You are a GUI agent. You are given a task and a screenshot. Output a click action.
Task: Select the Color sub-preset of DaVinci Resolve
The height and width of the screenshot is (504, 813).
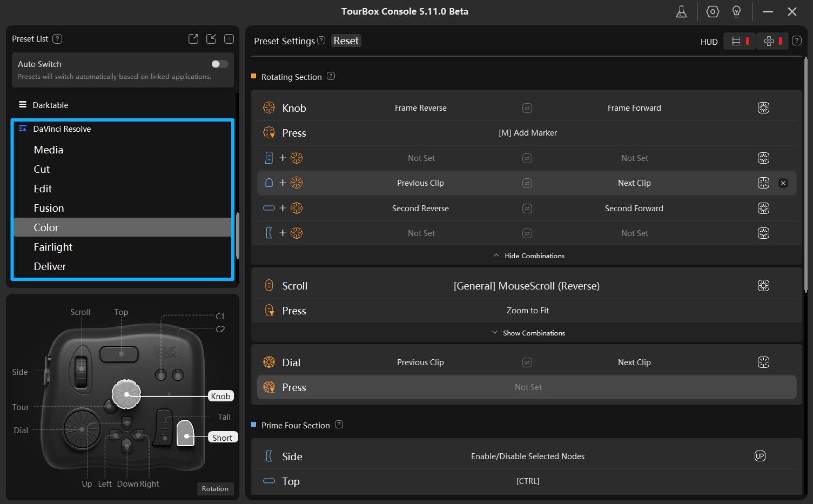[x=46, y=227]
